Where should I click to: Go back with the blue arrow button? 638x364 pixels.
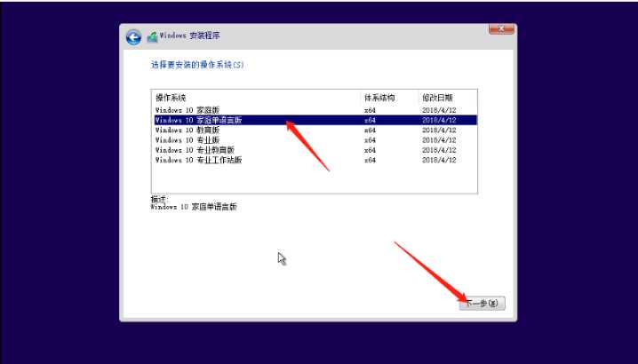point(133,37)
